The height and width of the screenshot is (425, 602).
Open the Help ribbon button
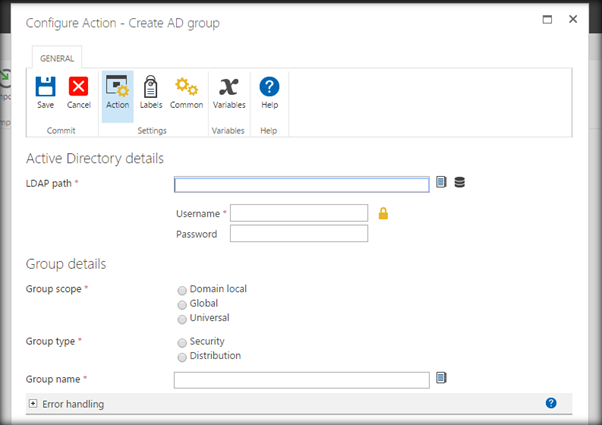(x=269, y=90)
